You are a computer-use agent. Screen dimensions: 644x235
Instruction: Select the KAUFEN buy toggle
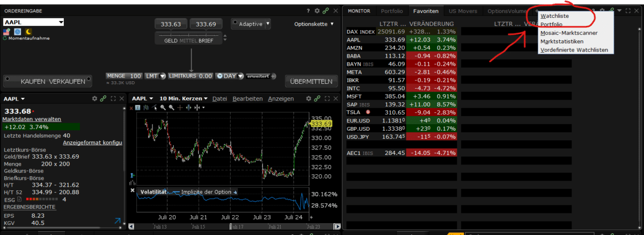pyautogui.click(x=34, y=81)
